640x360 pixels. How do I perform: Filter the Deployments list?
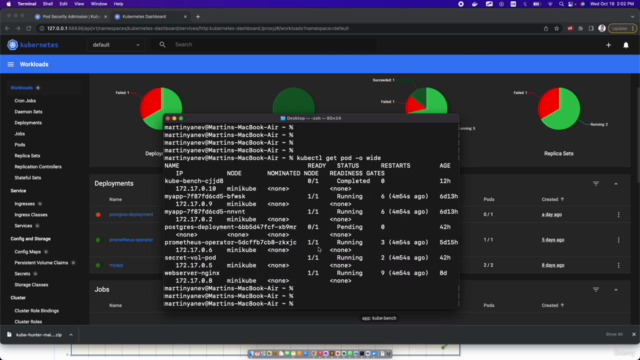pyautogui.click(x=596, y=184)
